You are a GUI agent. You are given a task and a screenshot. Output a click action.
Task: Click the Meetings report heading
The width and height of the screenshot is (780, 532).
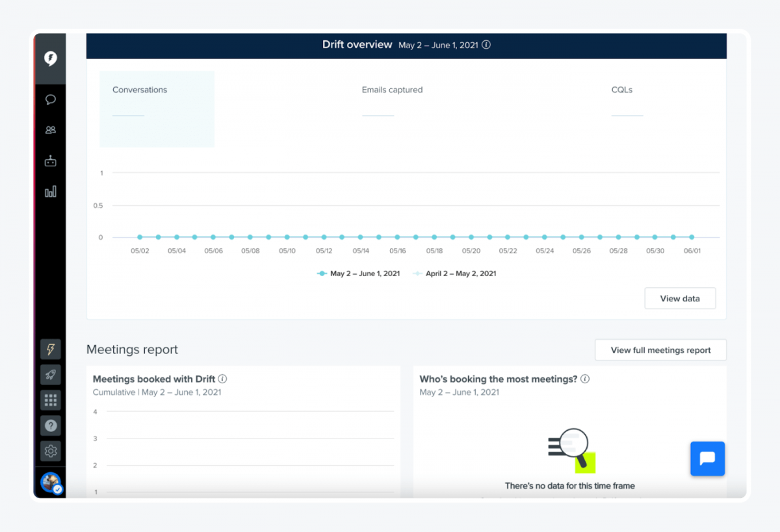tap(132, 349)
